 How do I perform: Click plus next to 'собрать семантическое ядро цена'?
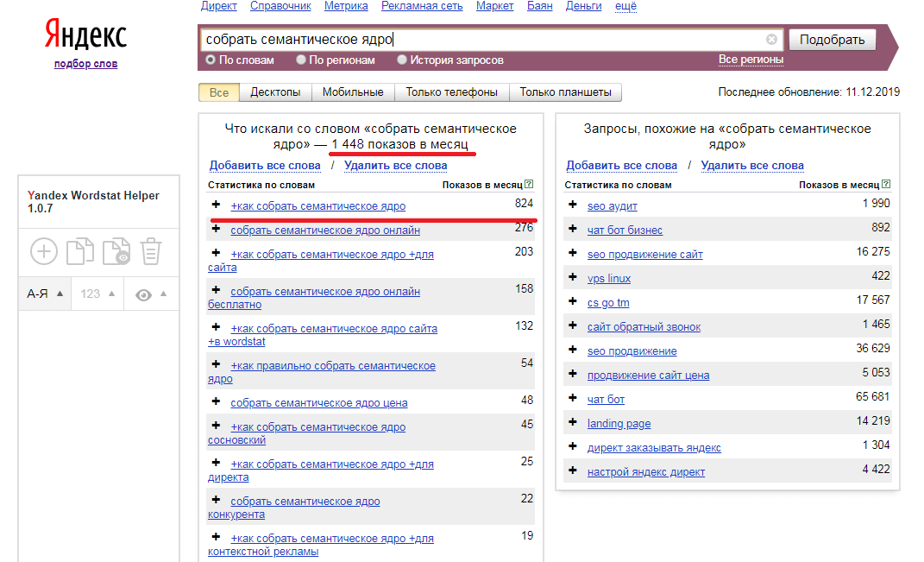click(216, 401)
